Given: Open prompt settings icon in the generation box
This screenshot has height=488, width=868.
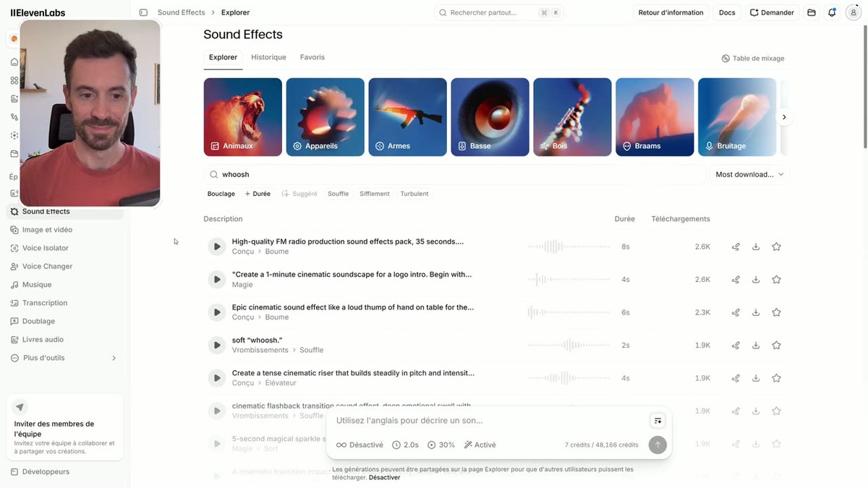Looking at the screenshot, I should [658, 421].
